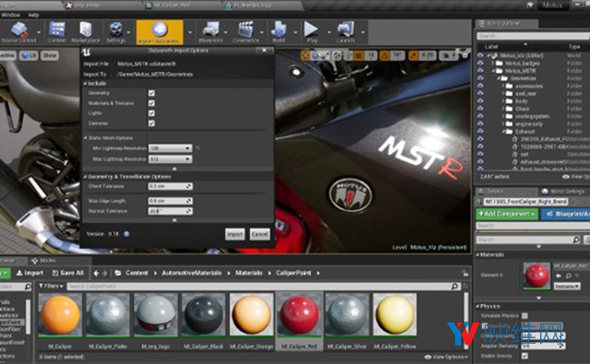
Task: Collapse Geometry & Tessellation Options section
Action: (x=85, y=177)
